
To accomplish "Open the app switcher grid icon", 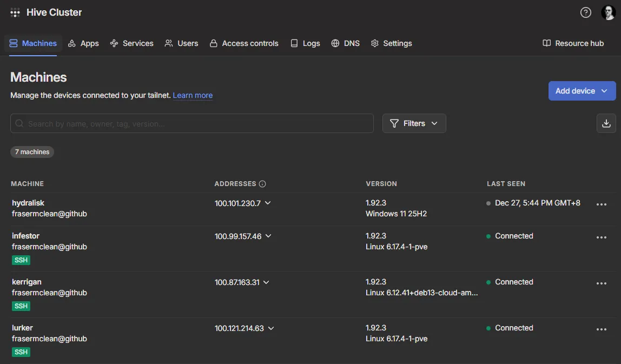I will pos(15,12).
